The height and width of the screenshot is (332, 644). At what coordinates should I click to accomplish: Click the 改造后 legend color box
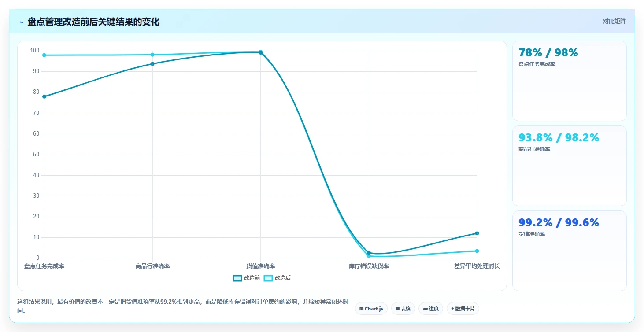click(268, 278)
